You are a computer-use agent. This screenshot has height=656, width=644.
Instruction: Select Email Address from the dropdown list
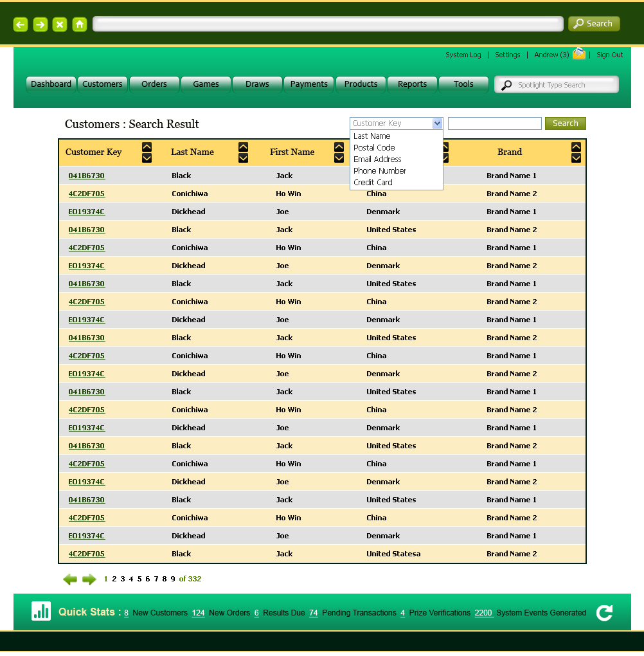pyautogui.click(x=378, y=159)
